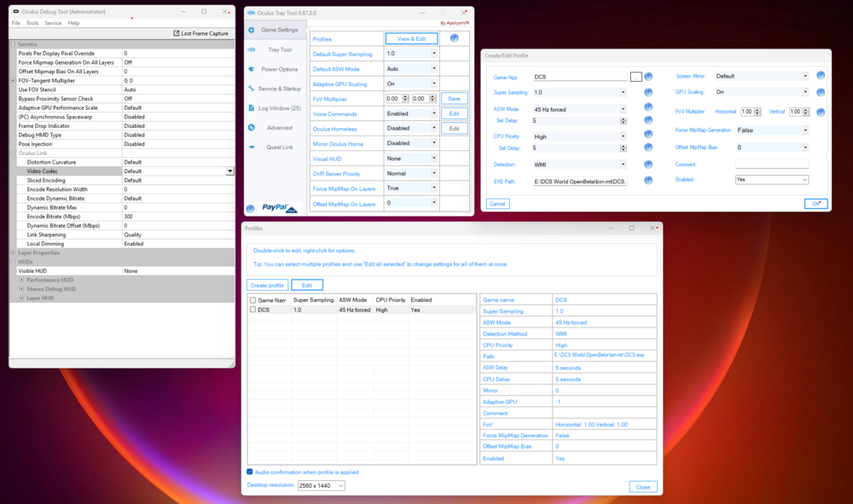Viewport: 853px width, 504px height.
Task: Click Encode Bitrate (Mbps) value 300
Action: [178, 217]
